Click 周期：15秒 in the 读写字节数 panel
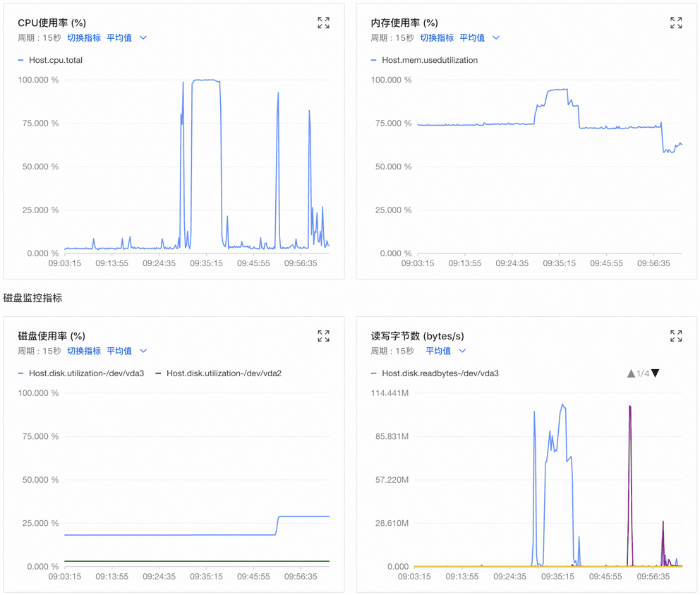This screenshot has width=700, height=595. pyautogui.click(x=392, y=351)
